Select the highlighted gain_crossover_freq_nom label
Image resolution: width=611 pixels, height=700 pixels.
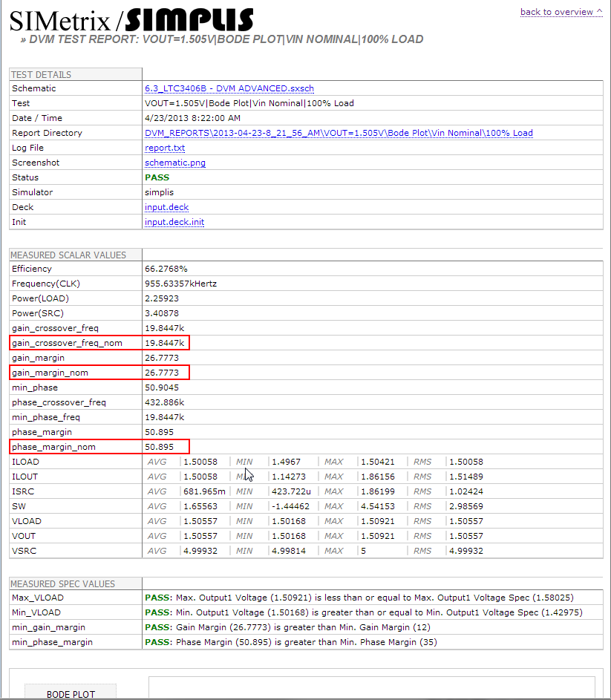(x=66, y=343)
